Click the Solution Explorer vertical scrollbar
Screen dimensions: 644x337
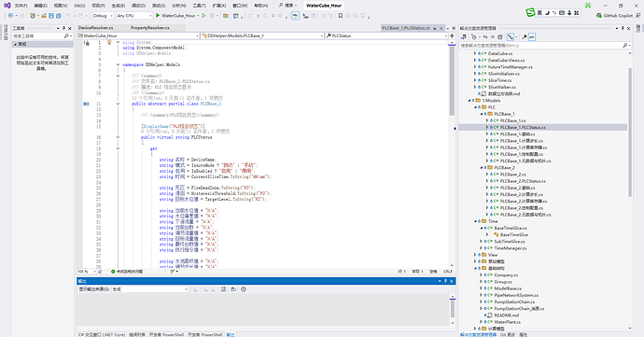pyautogui.click(x=630, y=132)
